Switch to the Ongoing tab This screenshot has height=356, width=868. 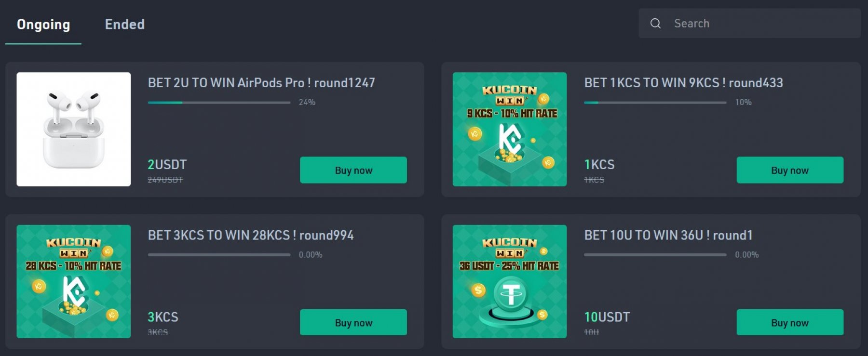tap(43, 25)
